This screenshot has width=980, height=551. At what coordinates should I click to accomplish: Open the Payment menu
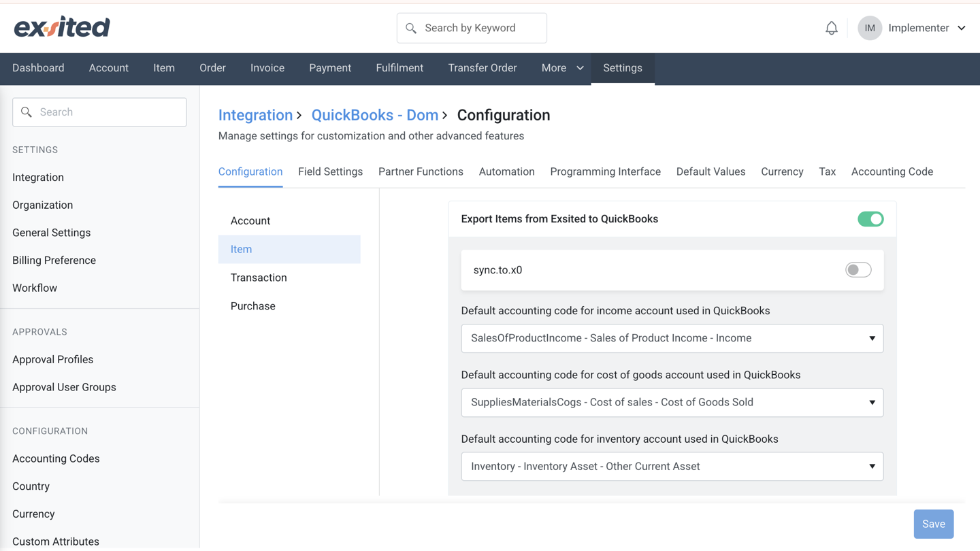[330, 68]
